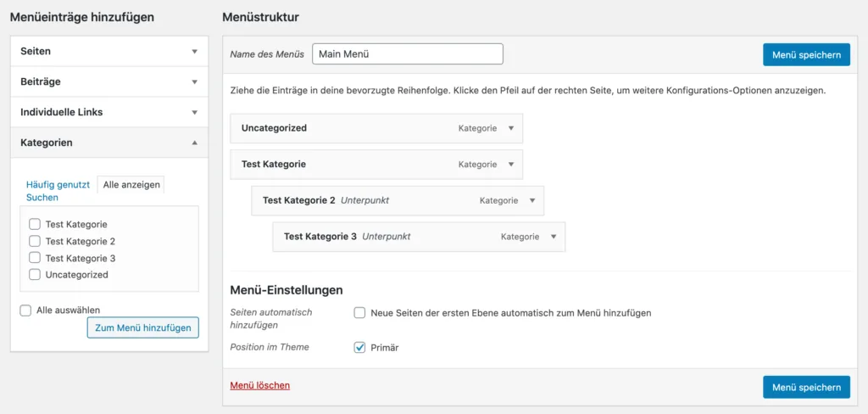This screenshot has height=414, width=868.
Task: Select the Kategorien panel heading
Action: (x=47, y=143)
